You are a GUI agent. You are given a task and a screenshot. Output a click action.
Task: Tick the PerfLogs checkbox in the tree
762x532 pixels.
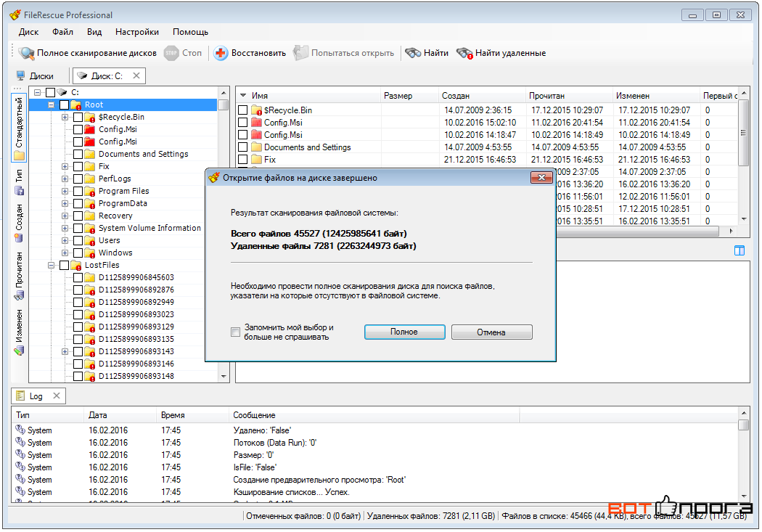(x=78, y=179)
